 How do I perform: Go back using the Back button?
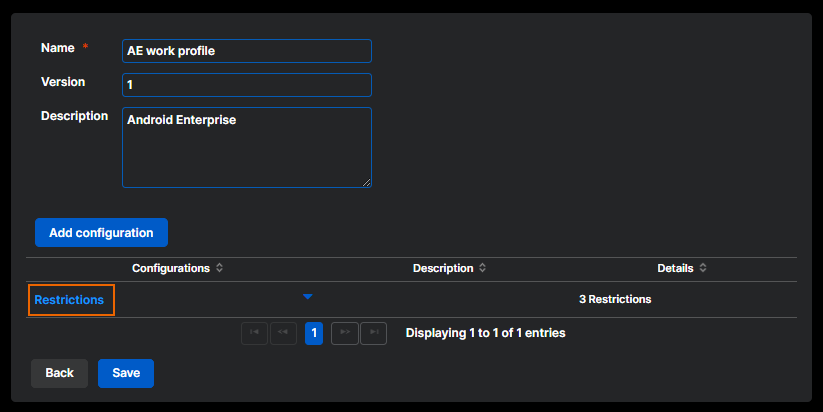(x=59, y=373)
